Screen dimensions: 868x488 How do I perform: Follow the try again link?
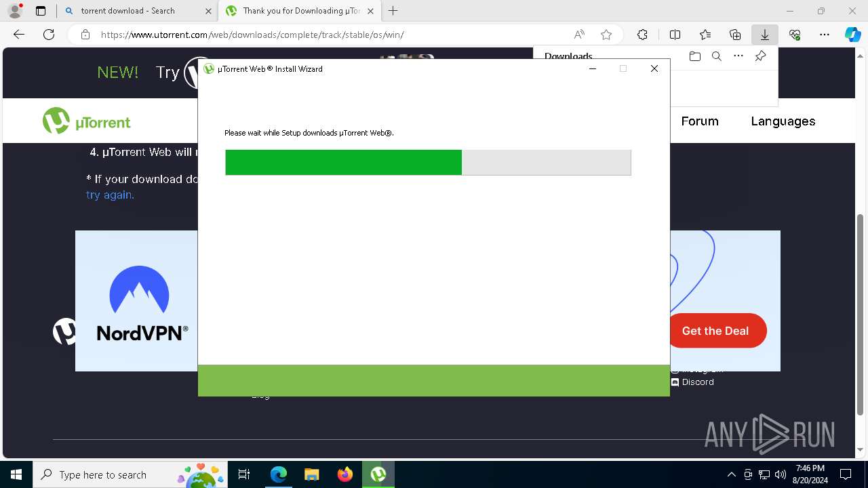point(110,195)
